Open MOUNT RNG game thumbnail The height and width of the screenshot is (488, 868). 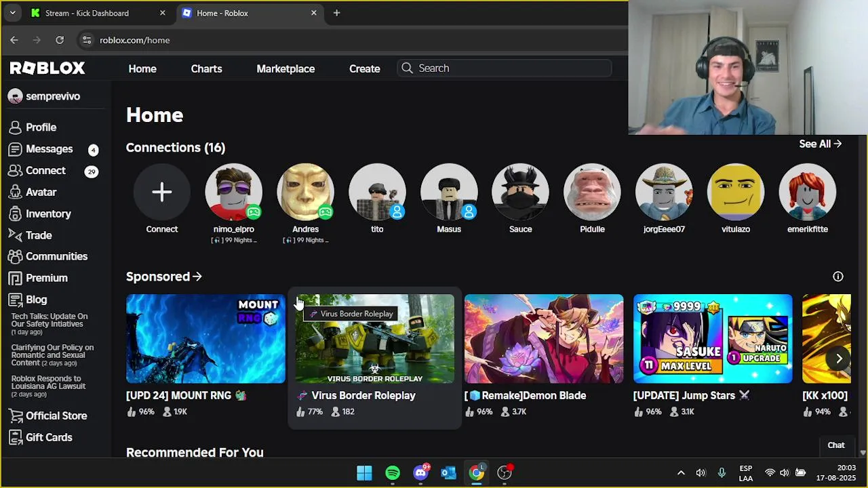coord(205,339)
